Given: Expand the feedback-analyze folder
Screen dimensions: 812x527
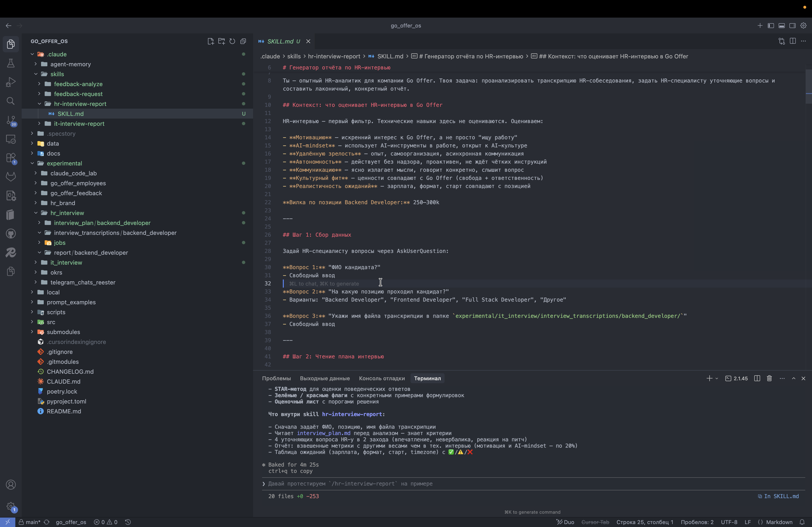Looking at the screenshot, I should [78, 84].
